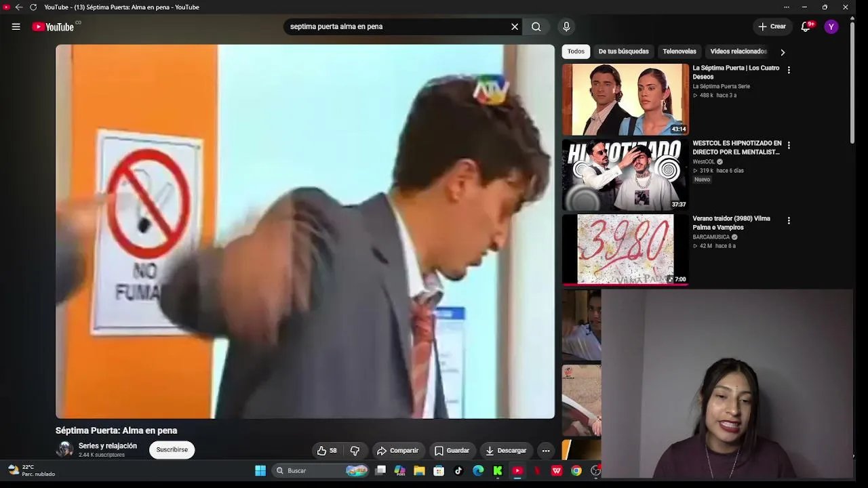Open Microsoft 365 Copilot from taskbar
This screenshot has height=488, width=868.
coord(399,470)
